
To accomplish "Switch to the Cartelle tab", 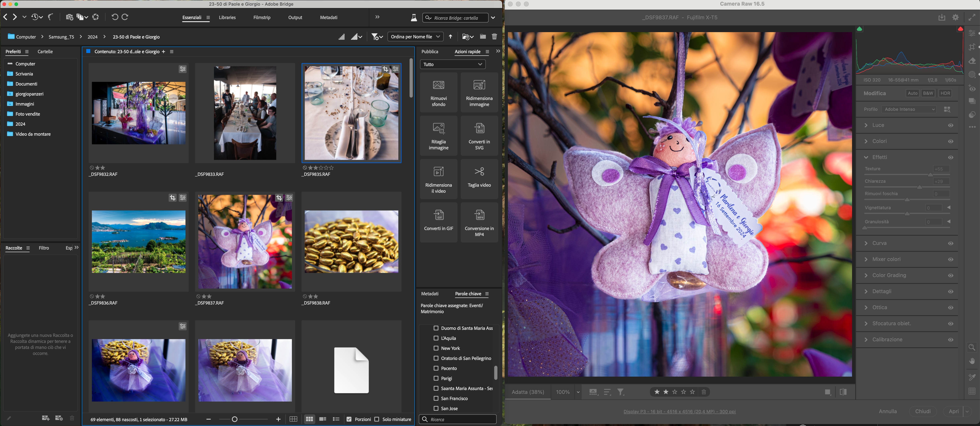I will (45, 51).
